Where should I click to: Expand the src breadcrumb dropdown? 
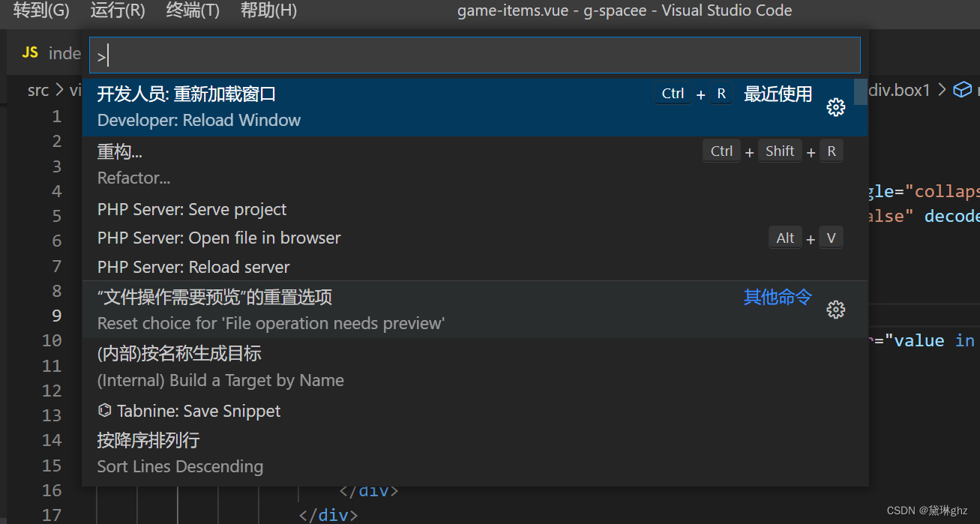pos(38,89)
